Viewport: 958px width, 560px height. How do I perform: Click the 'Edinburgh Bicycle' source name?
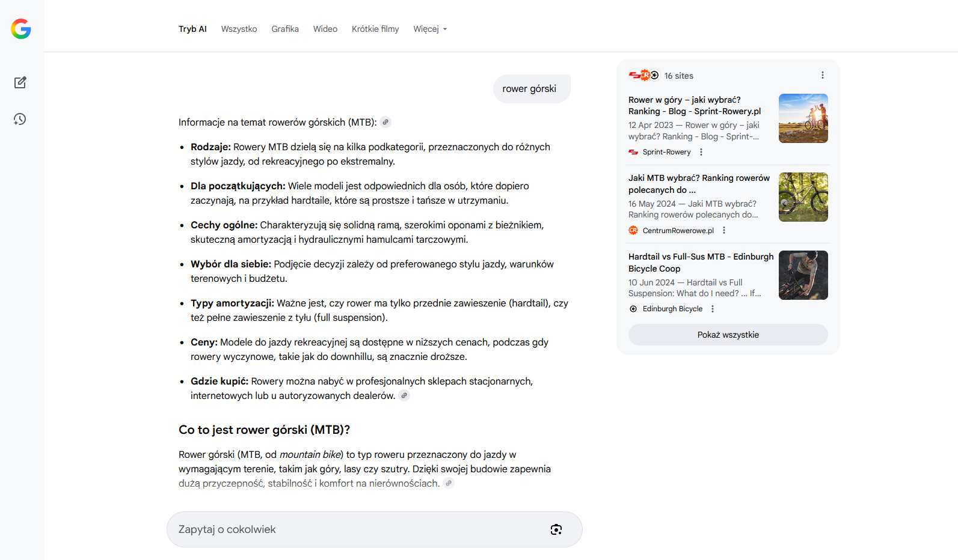(672, 309)
